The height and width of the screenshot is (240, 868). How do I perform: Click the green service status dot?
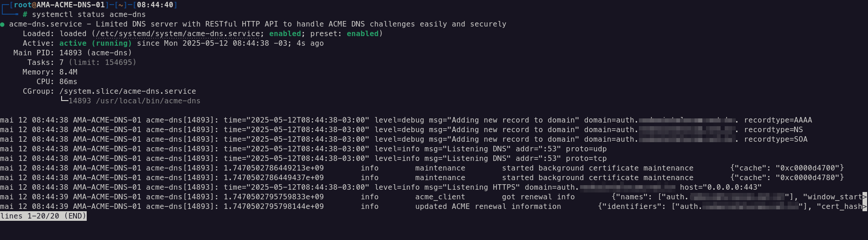(2, 24)
